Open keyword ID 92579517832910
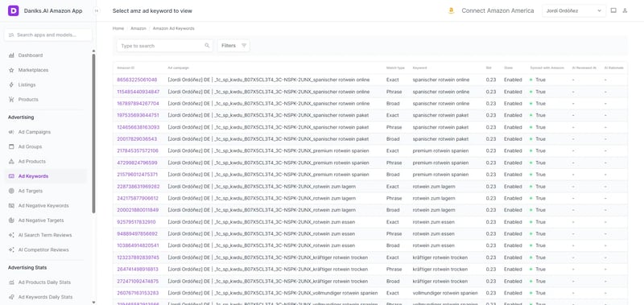644x305 pixels. pos(136,222)
